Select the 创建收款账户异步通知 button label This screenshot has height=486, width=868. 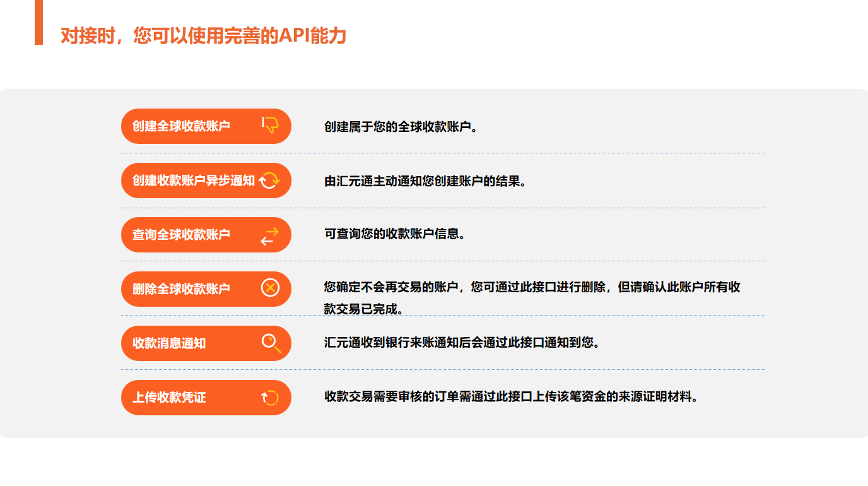194,181
